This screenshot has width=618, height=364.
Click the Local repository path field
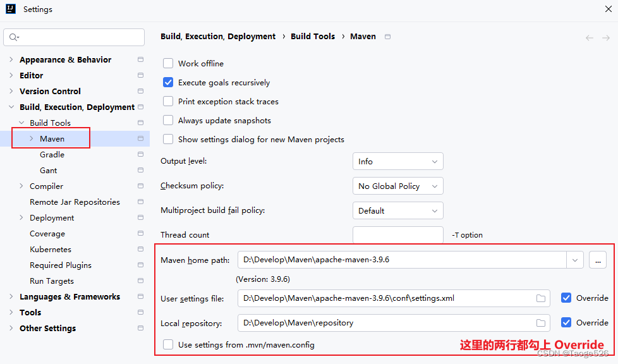coord(394,322)
